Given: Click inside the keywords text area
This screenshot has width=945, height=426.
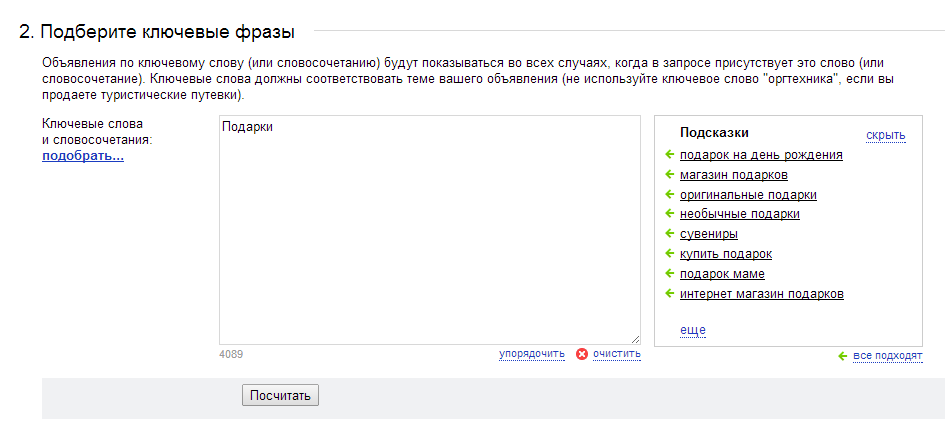Looking at the screenshot, I should tap(430, 230).
